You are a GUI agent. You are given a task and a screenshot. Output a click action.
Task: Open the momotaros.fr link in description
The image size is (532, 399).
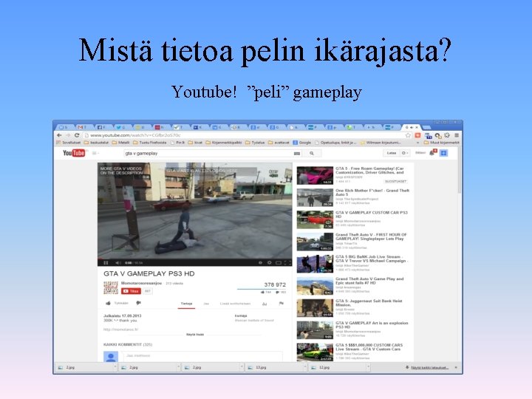coord(120,330)
